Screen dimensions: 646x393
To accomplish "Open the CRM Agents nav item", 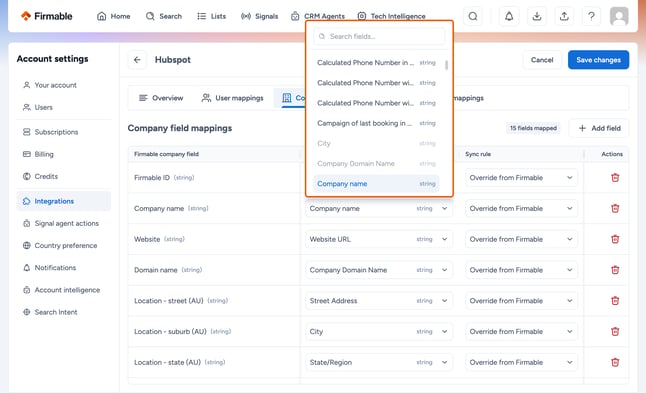I will point(318,16).
